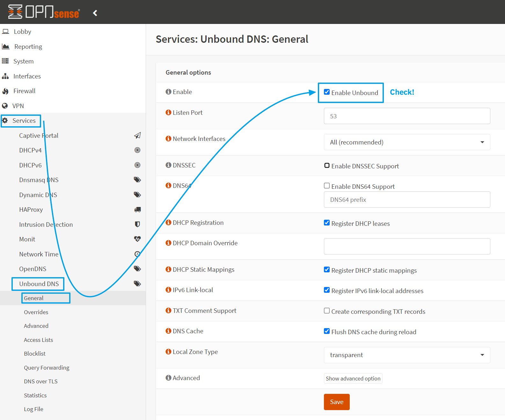Show help for Listen Port info icon
505x420 pixels.
point(168,112)
